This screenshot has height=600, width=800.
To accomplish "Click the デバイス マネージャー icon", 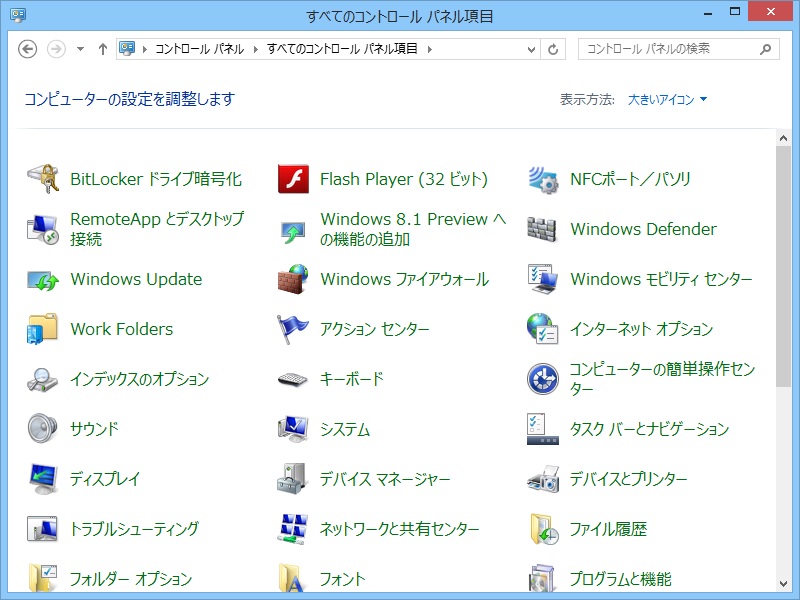I will pyautogui.click(x=293, y=480).
